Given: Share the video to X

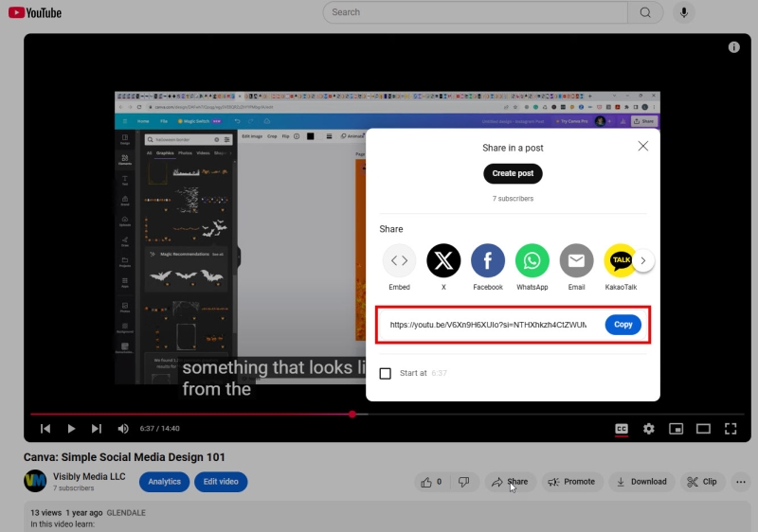Looking at the screenshot, I should (443, 267).
